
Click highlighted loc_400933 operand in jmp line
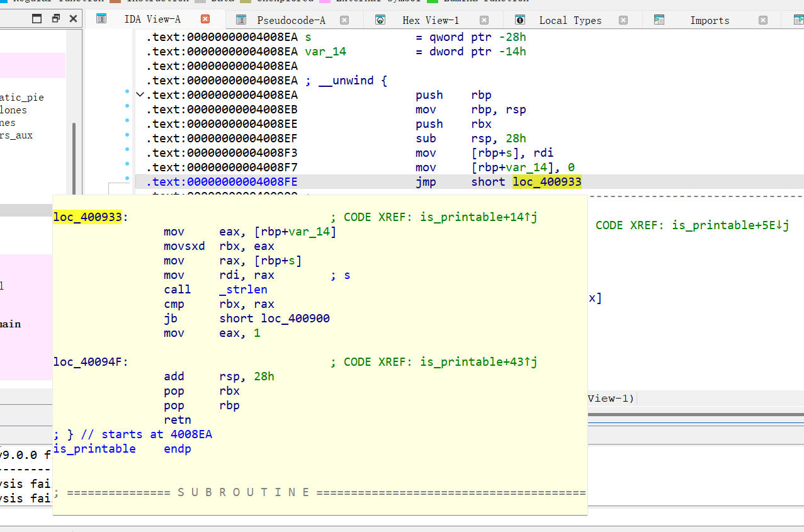pos(547,182)
